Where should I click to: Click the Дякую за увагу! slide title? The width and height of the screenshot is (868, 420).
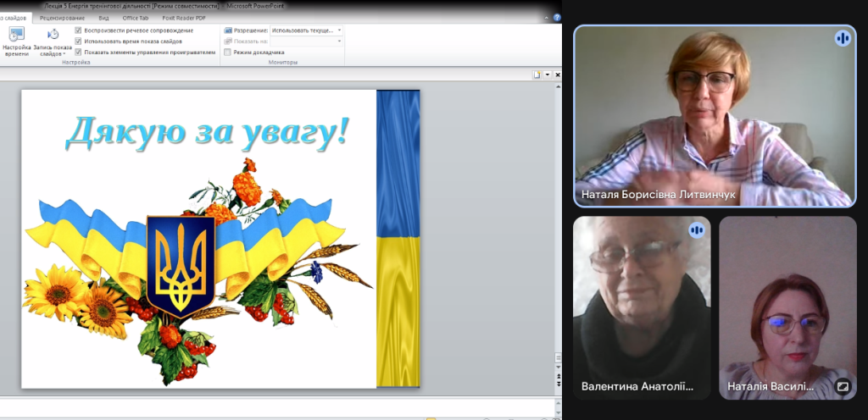coord(209,133)
